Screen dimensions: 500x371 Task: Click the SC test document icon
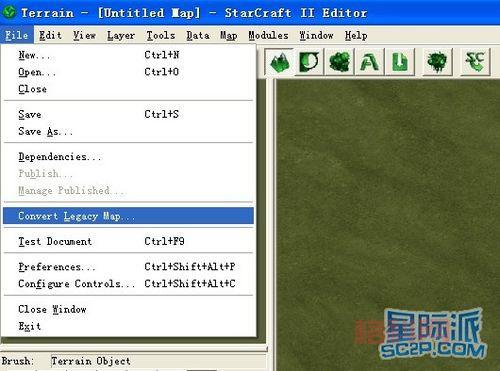(x=475, y=62)
